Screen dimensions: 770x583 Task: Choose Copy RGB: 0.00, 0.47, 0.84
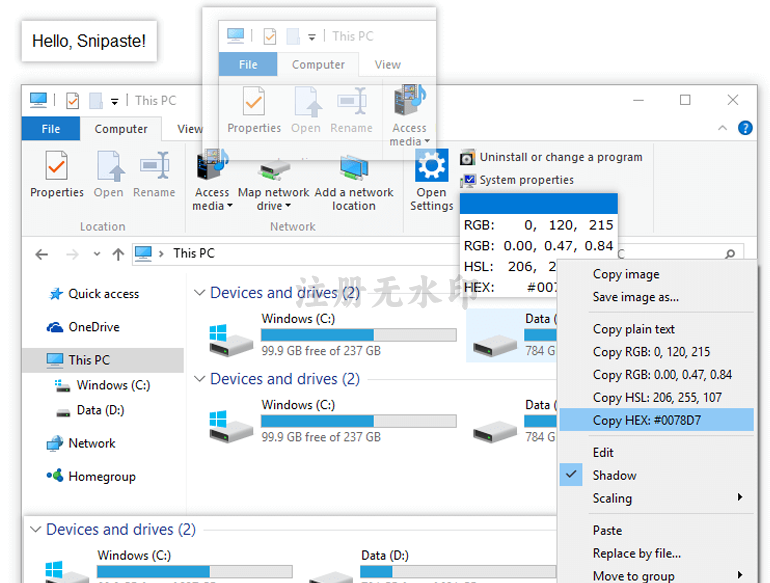(657, 375)
